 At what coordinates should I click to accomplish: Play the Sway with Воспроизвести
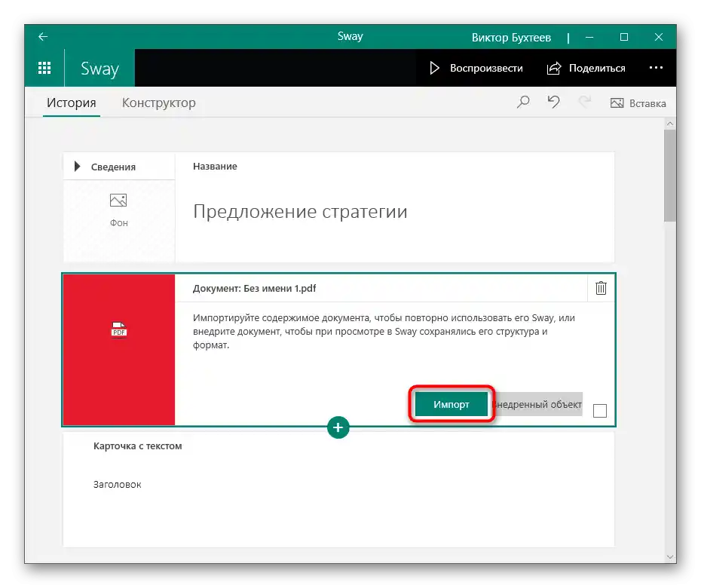(x=476, y=68)
